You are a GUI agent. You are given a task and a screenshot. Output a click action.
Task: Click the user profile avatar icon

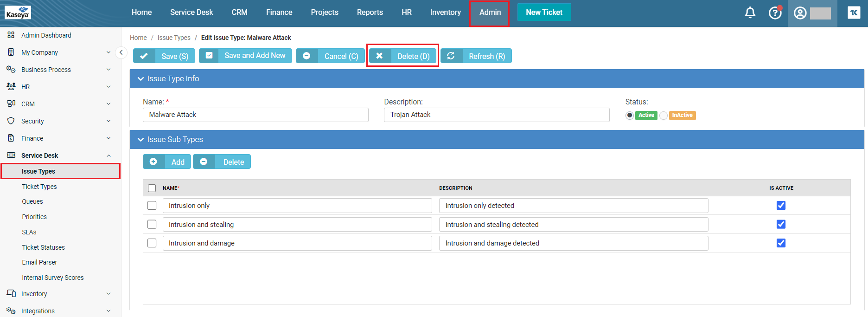pos(800,13)
